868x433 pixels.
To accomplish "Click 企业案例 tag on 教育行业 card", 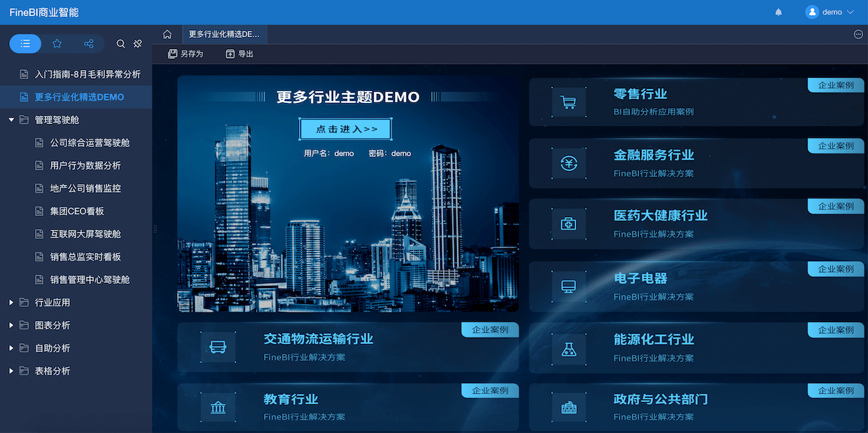I will (491, 390).
